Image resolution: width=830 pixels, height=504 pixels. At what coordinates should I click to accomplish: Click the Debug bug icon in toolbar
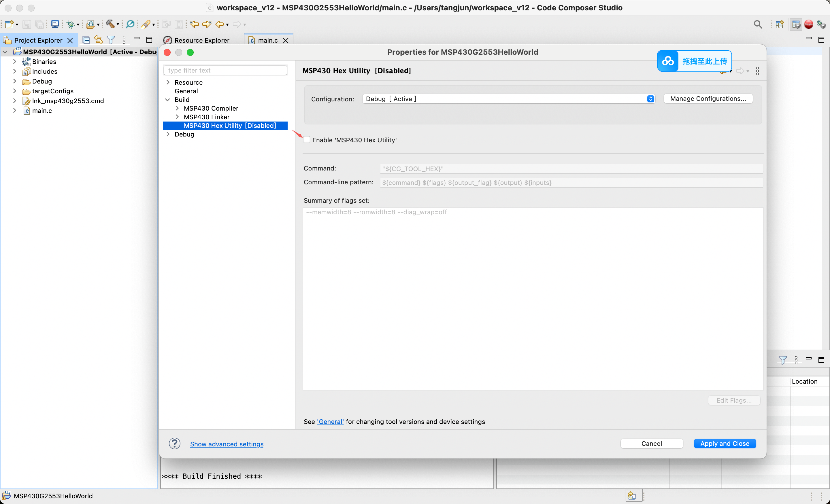point(70,24)
